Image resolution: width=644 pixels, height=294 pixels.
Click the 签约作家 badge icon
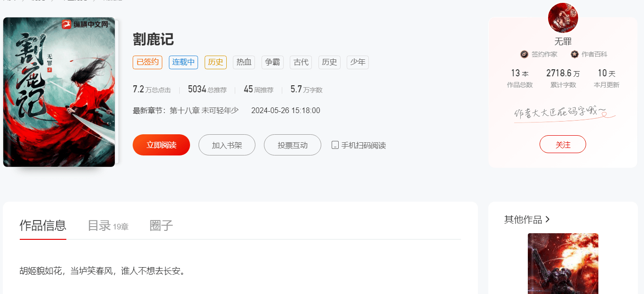tap(524, 54)
